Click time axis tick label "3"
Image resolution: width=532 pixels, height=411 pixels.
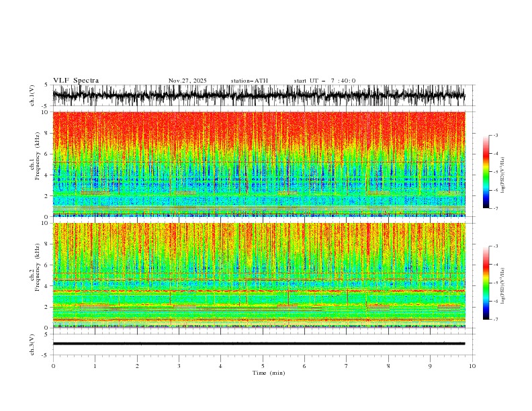pyautogui.click(x=179, y=366)
